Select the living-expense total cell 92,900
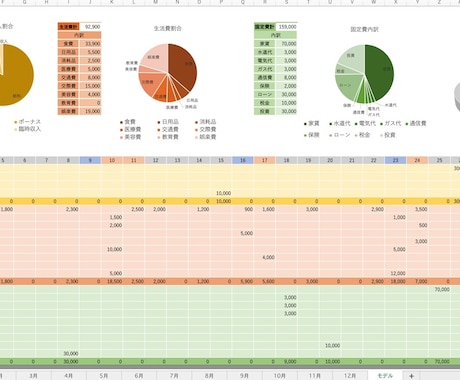Screen dimensions: 460x380 coord(90,27)
